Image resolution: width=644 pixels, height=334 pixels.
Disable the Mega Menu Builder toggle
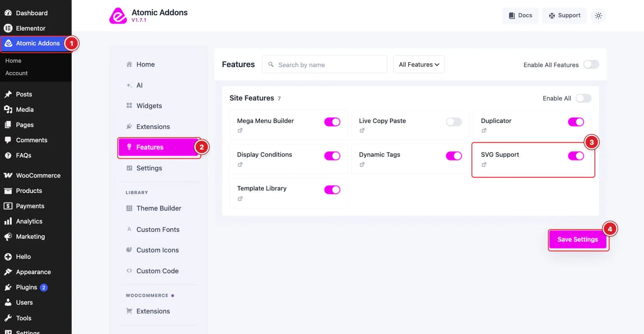[x=332, y=122]
